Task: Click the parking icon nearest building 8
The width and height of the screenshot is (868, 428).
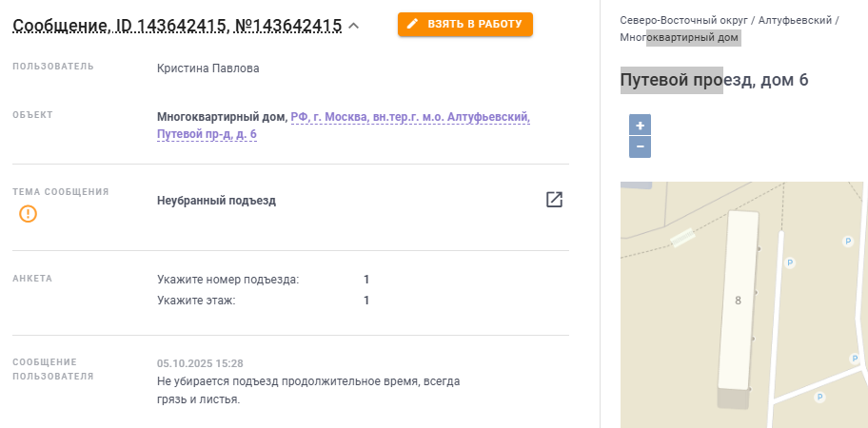Action: coord(788,262)
